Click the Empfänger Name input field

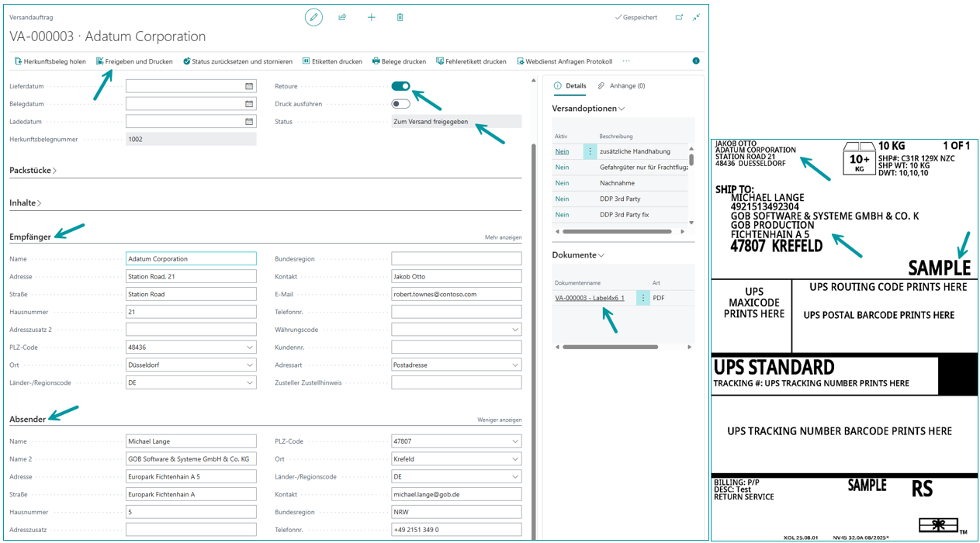(x=190, y=259)
